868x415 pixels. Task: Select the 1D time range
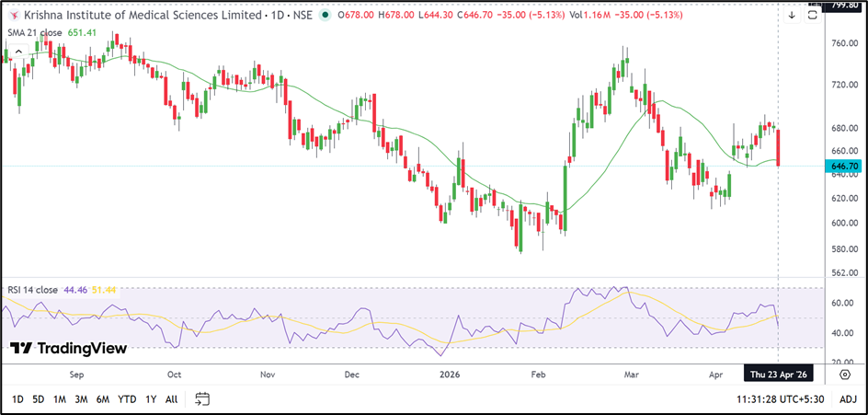point(18,399)
